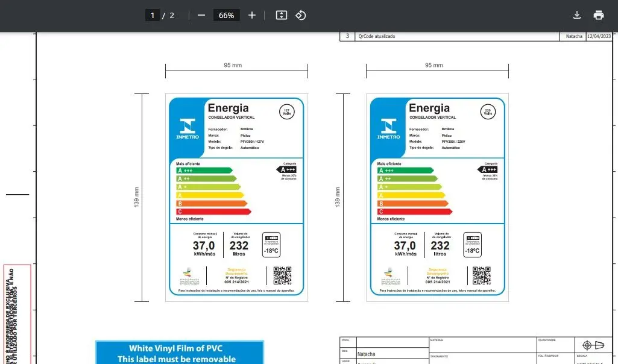Click the 'Energia' heading on the left label
618x364 pixels.
228,108
